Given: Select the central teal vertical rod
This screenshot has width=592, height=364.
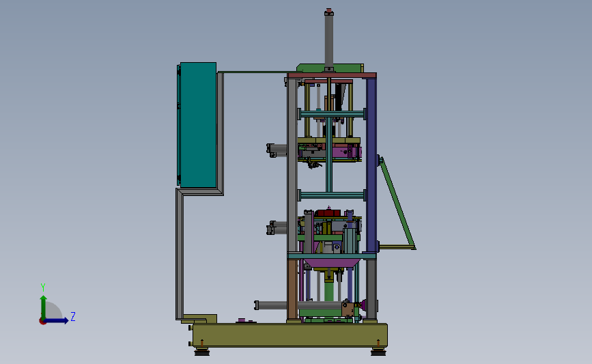Looking at the screenshot, I should (329, 155).
